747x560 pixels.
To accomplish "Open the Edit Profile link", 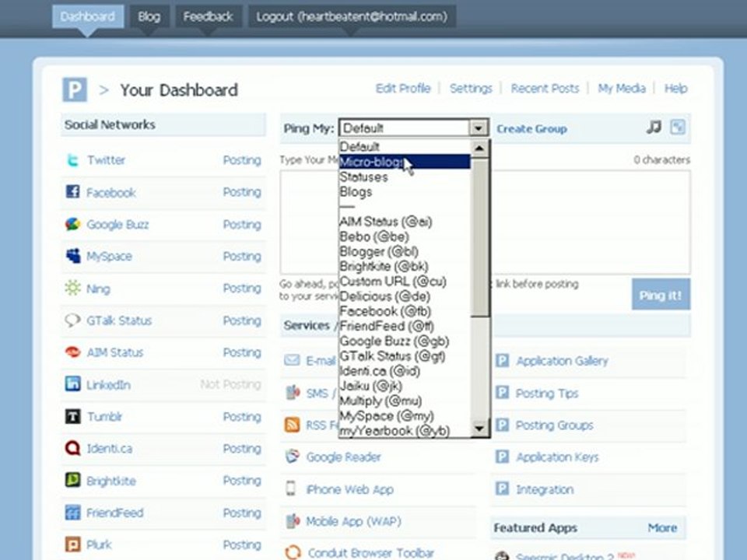I will point(402,89).
